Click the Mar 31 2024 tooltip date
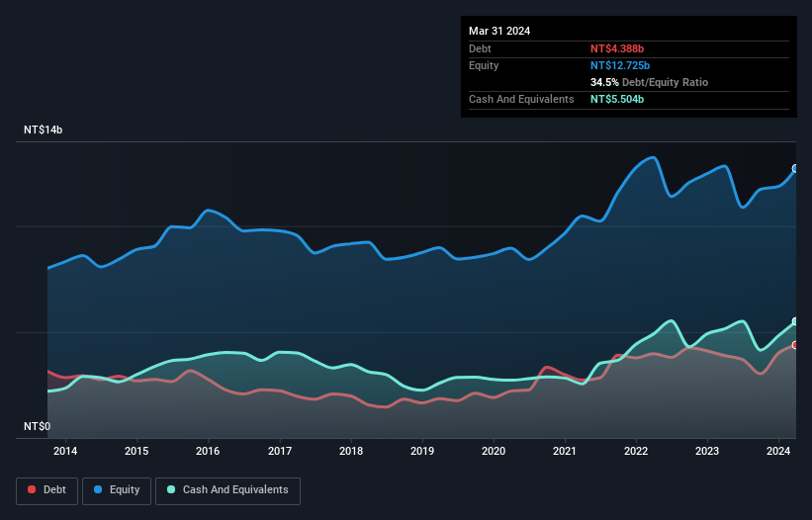This screenshot has width=812, height=520. click(499, 31)
